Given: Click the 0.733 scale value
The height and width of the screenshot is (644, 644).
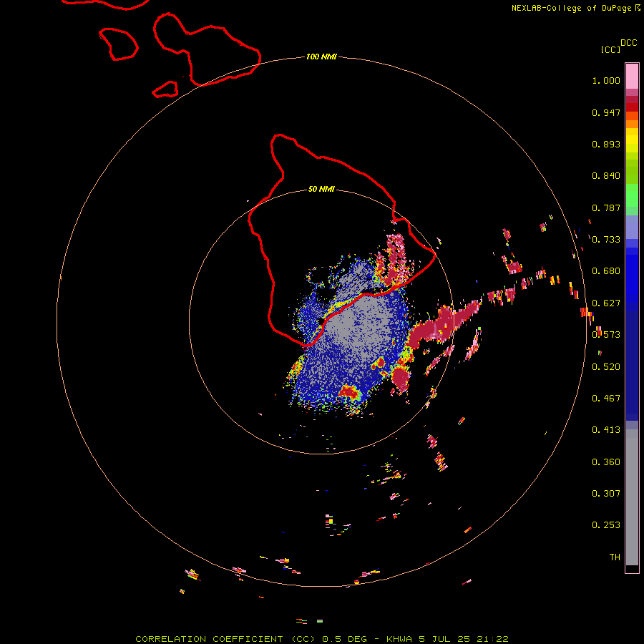Looking at the screenshot, I should point(606,240).
